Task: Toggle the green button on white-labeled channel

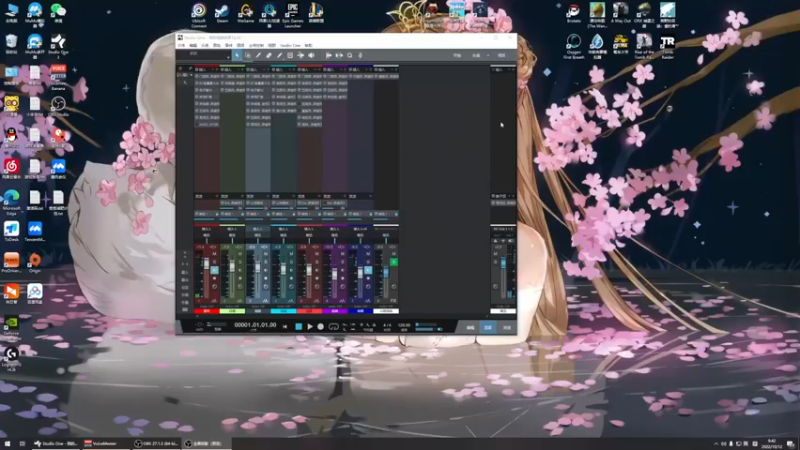Action: 393,262
